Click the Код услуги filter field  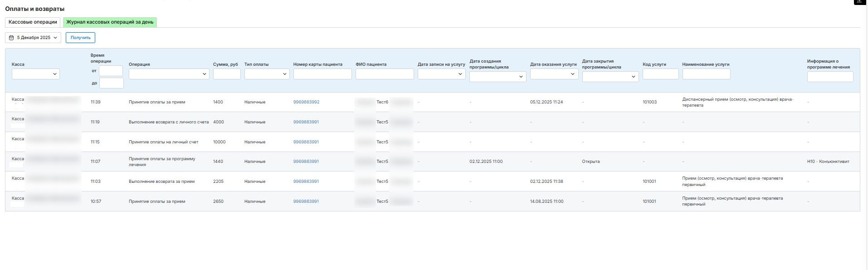coord(660,74)
